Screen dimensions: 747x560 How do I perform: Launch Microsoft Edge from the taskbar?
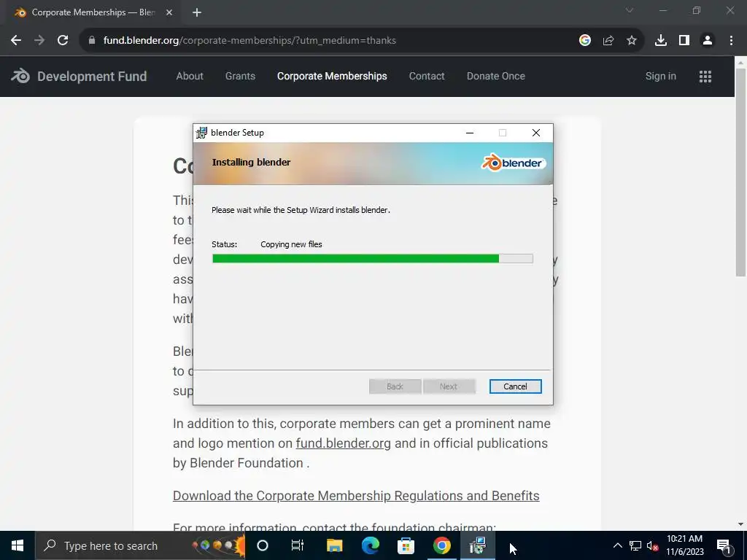[370, 545]
